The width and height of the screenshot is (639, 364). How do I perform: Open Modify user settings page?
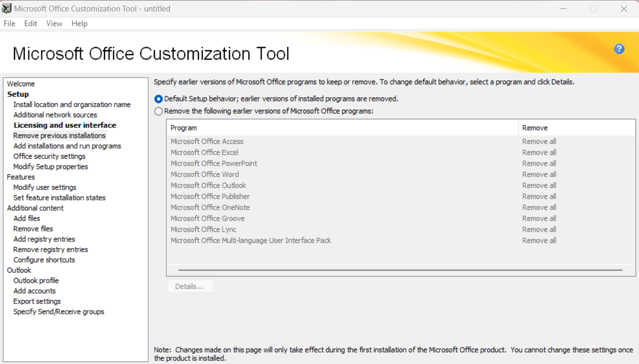pyautogui.click(x=45, y=187)
